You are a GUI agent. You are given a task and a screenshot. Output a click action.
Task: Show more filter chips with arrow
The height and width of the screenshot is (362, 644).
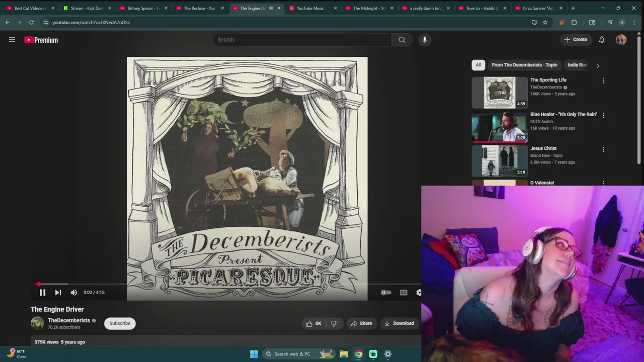pos(598,65)
